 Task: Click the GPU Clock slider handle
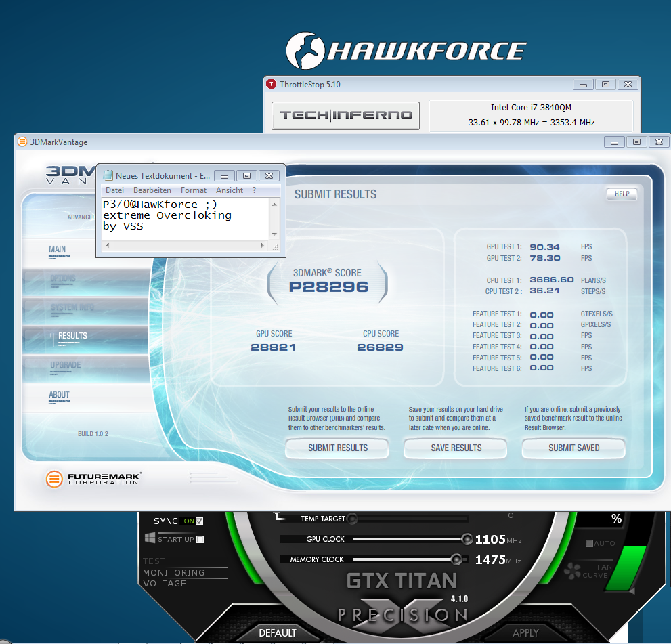467,539
